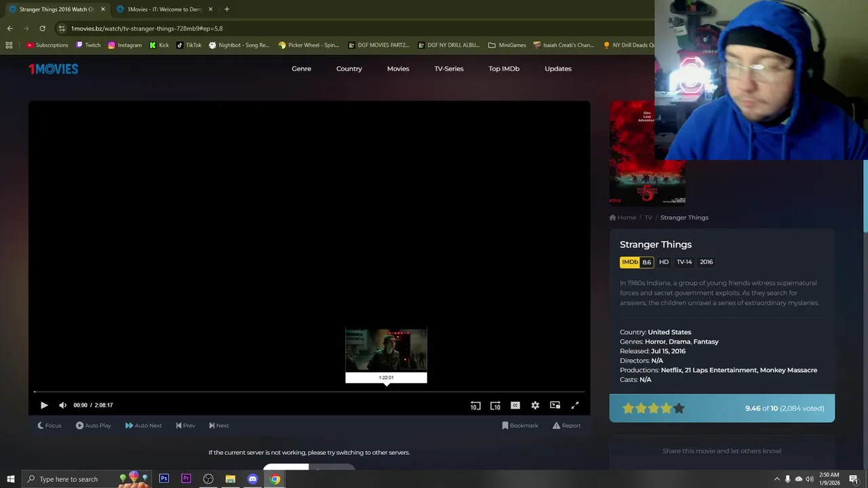Viewport: 868px width, 488px height.
Task: Mute the player volume
Action: click(62, 405)
